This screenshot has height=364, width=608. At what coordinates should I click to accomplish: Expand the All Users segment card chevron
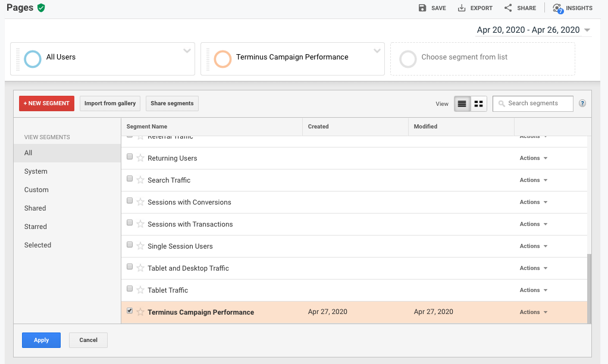pos(187,51)
